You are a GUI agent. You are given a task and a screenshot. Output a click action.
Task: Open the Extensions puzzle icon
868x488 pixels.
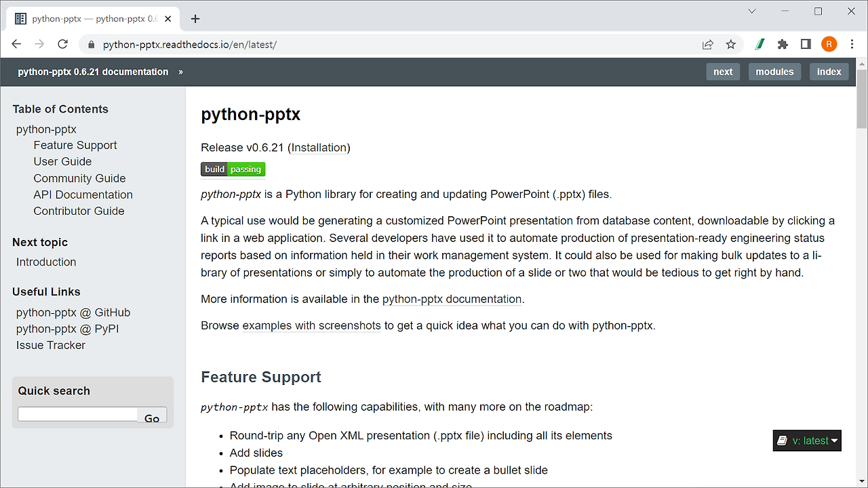click(783, 44)
